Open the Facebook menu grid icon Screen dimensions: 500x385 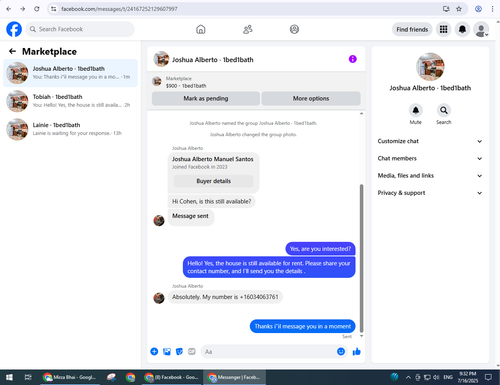coord(443,29)
